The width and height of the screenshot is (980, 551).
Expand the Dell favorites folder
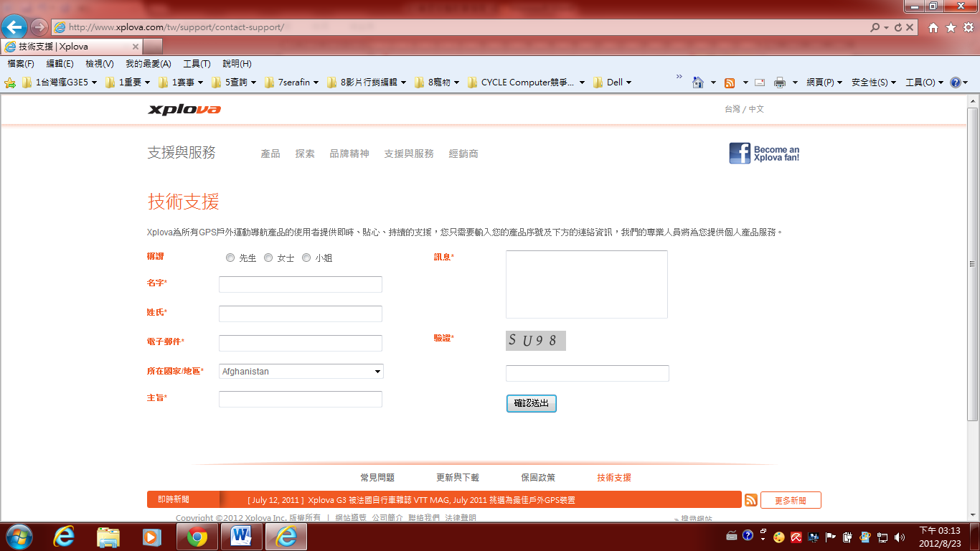[x=612, y=83]
